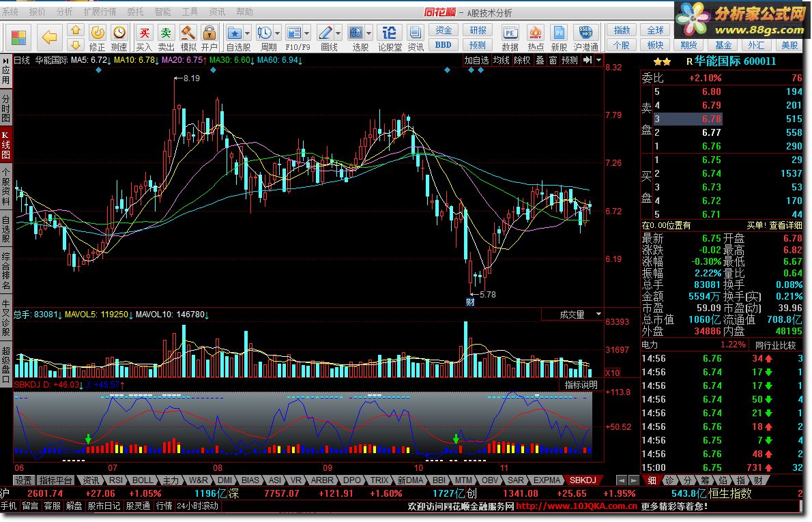
Task: Expand the 周期 dropdown arrow
Action: point(278,33)
